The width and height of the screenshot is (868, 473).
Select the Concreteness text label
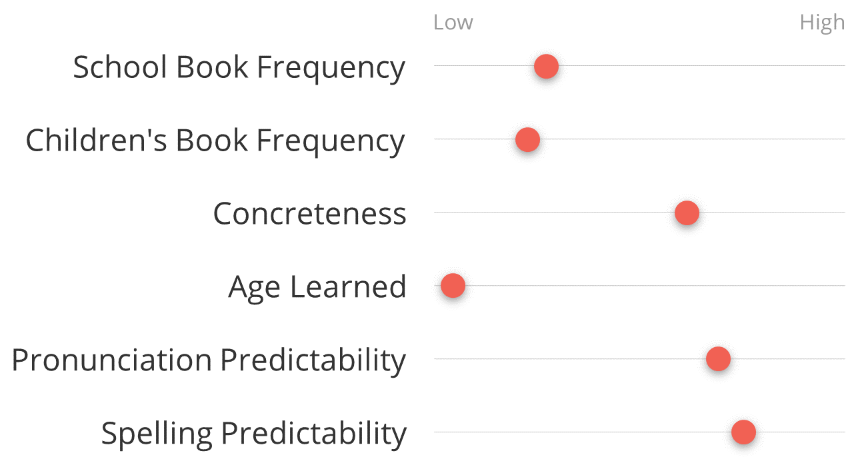tap(309, 214)
